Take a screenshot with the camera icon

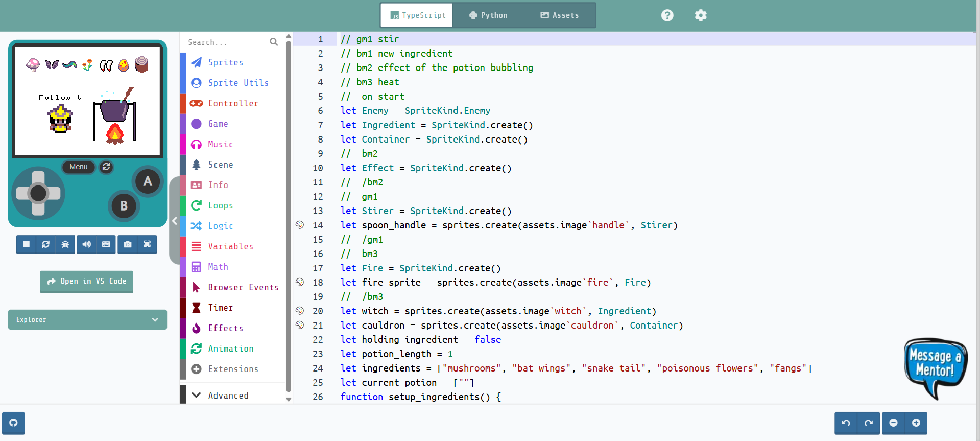128,244
